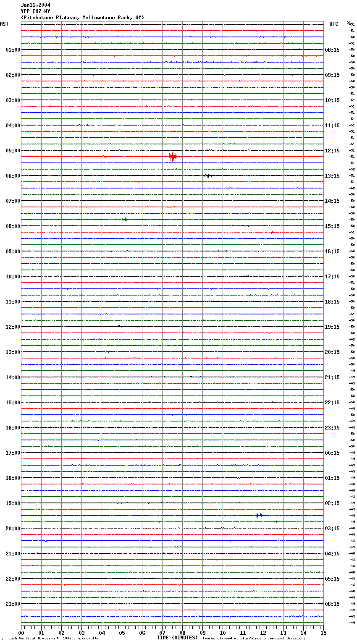Select the 05:00 MST time label
This screenshot has width=357, height=644.
click(13, 151)
